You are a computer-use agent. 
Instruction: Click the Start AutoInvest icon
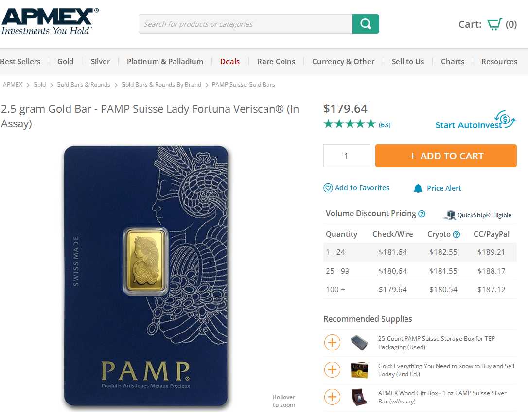[x=505, y=119]
